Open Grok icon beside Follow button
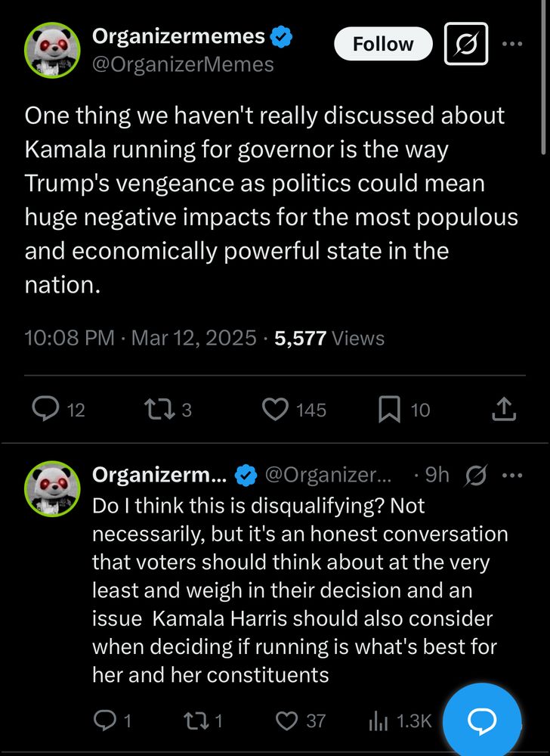The width and height of the screenshot is (550, 756). (466, 45)
